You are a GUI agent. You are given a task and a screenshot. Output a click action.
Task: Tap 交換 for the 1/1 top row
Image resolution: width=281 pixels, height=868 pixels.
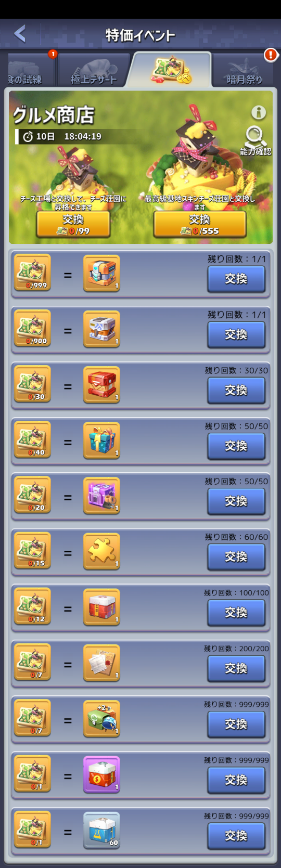(x=236, y=279)
